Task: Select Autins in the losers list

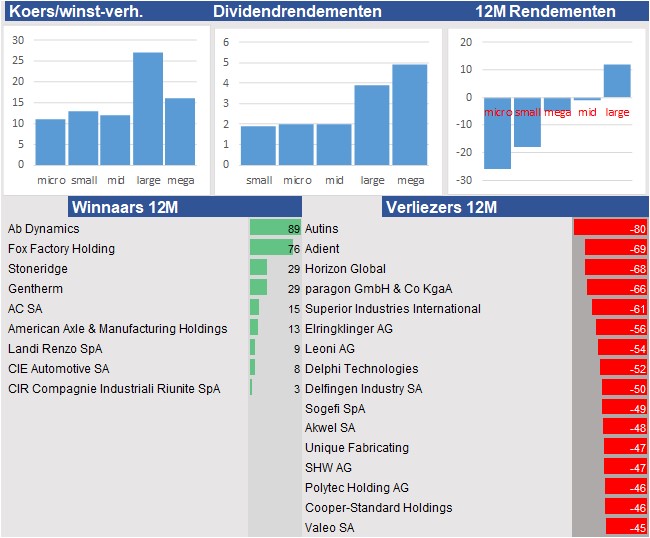Action: (322, 229)
